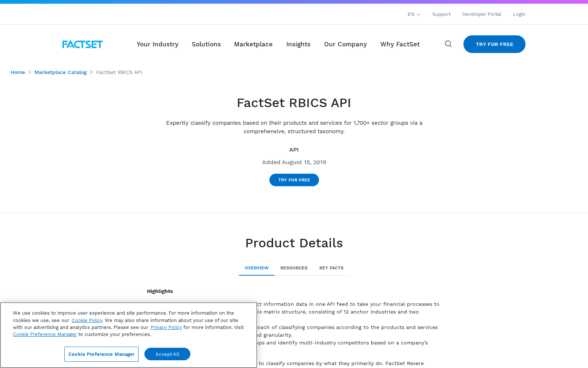Switch to the Key Facts tab
Screen dimensions: 588x368
coord(331,268)
